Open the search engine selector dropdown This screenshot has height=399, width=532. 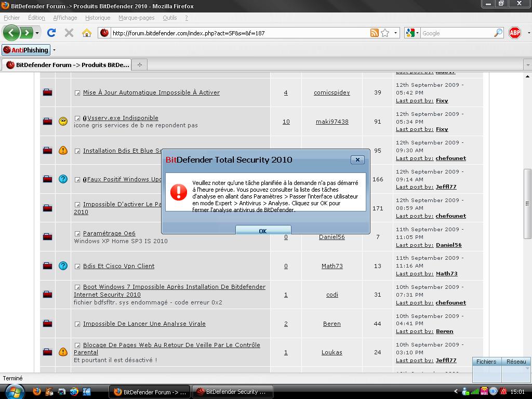pyautogui.click(x=412, y=33)
